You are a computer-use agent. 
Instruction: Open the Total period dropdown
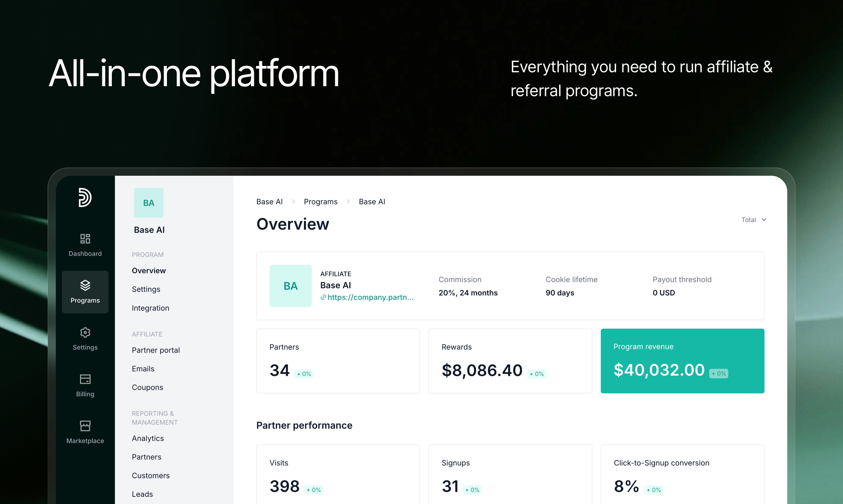point(754,220)
